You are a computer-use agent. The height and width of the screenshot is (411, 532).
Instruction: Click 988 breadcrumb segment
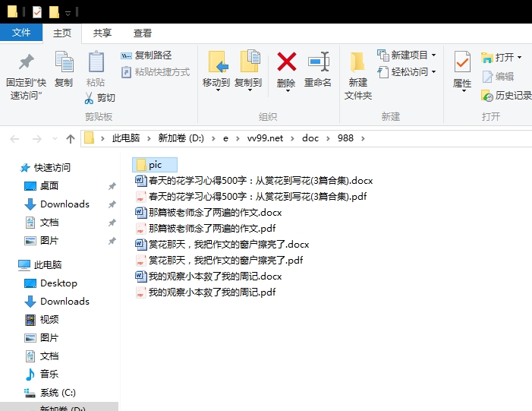point(345,138)
